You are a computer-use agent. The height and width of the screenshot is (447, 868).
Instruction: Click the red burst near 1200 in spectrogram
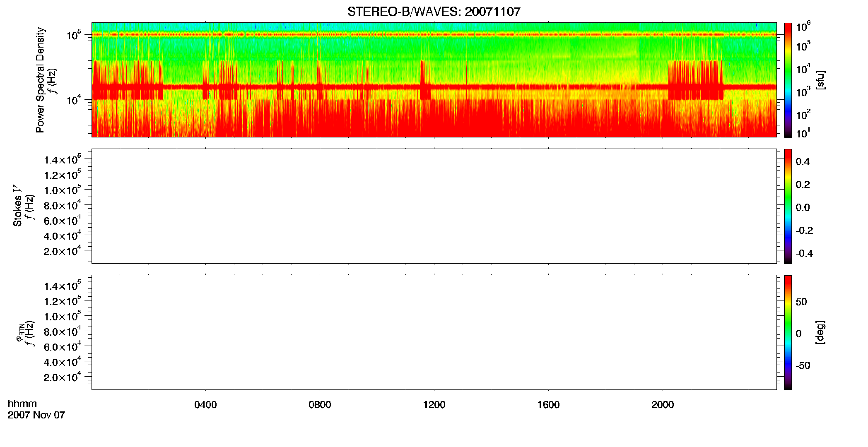click(425, 80)
